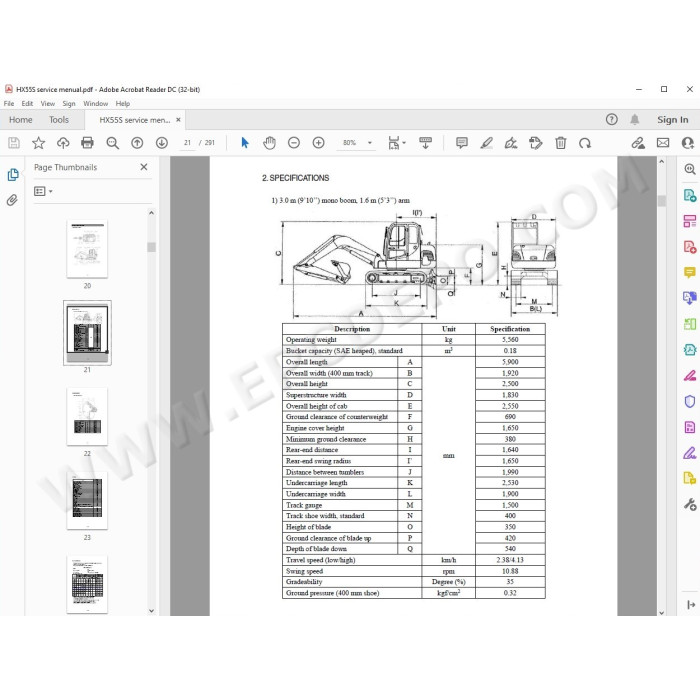Open the Sign menu
Screen dimensions: 700x700
(x=69, y=104)
